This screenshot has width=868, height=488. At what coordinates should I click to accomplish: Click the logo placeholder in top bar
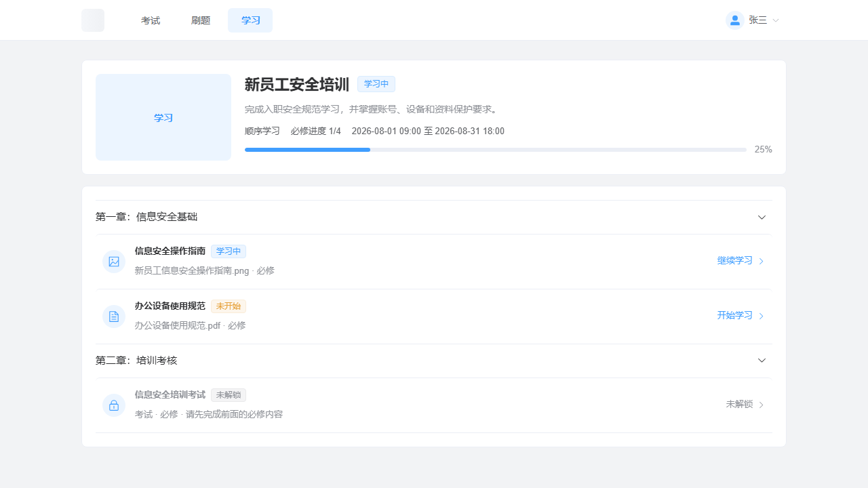pyautogui.click(x=93, y=20)
